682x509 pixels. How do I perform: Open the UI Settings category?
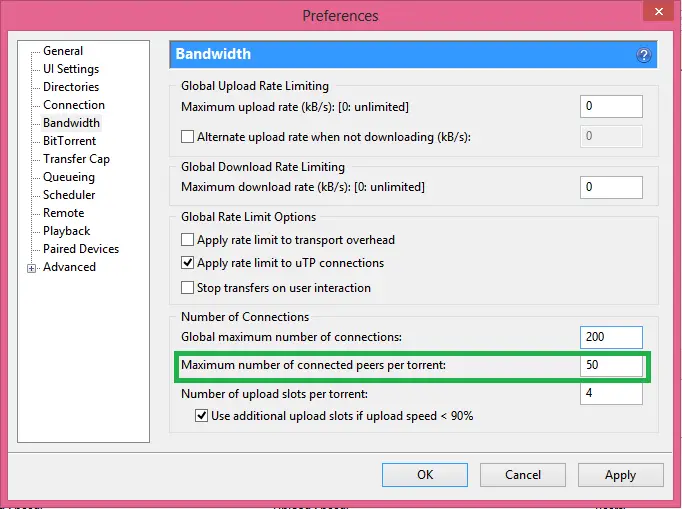click(x=71, y=69)
